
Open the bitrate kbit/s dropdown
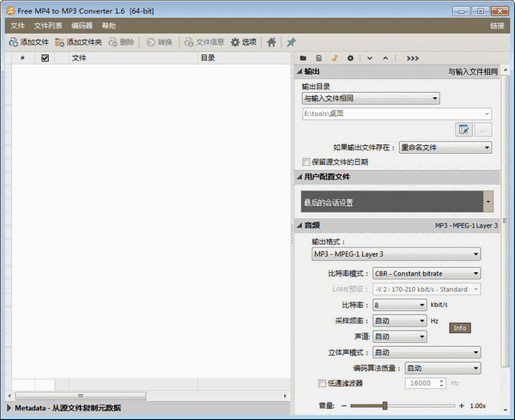pyautogui.click(x=400, y=305)
